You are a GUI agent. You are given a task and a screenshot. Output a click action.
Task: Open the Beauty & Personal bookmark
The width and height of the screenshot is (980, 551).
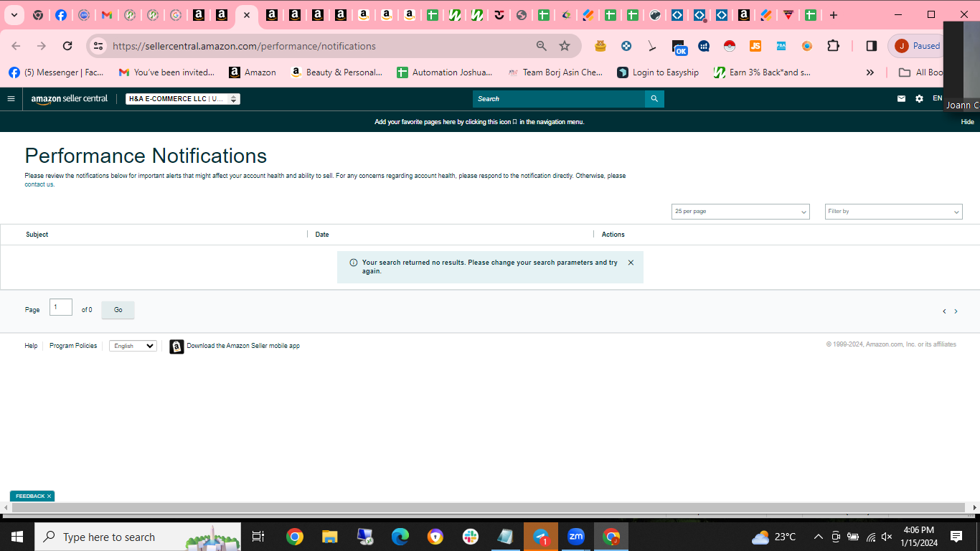[x=336, y=72]
